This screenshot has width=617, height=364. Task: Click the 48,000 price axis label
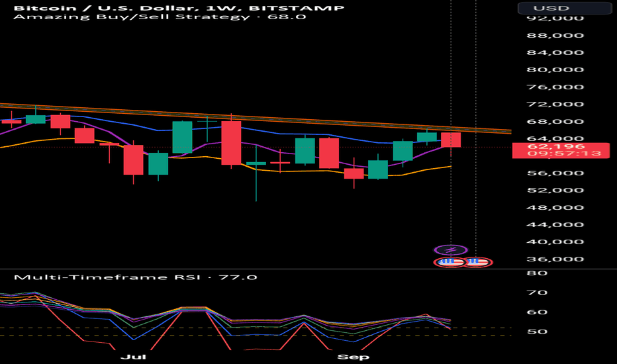555,207
